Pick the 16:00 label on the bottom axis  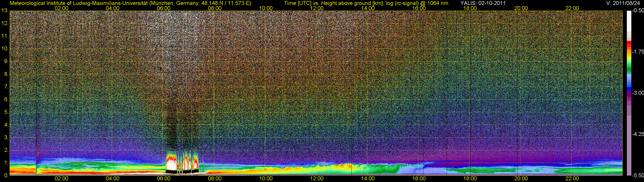[419, 179]
